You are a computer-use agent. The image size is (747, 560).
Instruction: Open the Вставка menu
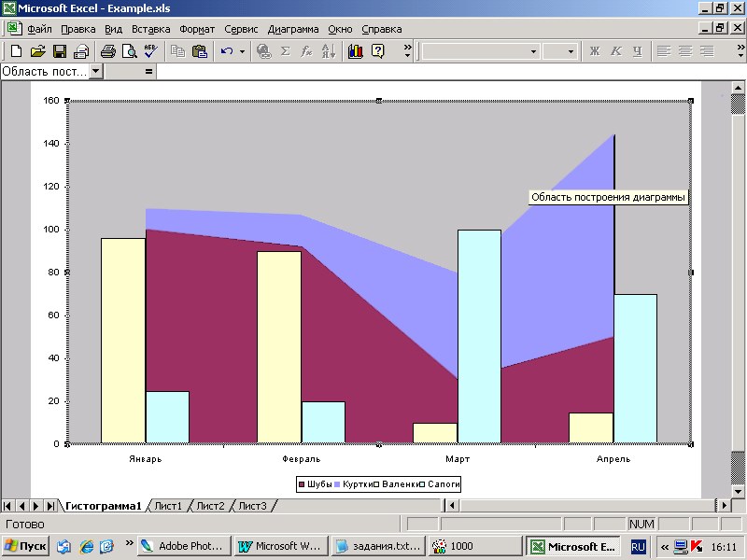pos(151,29)
